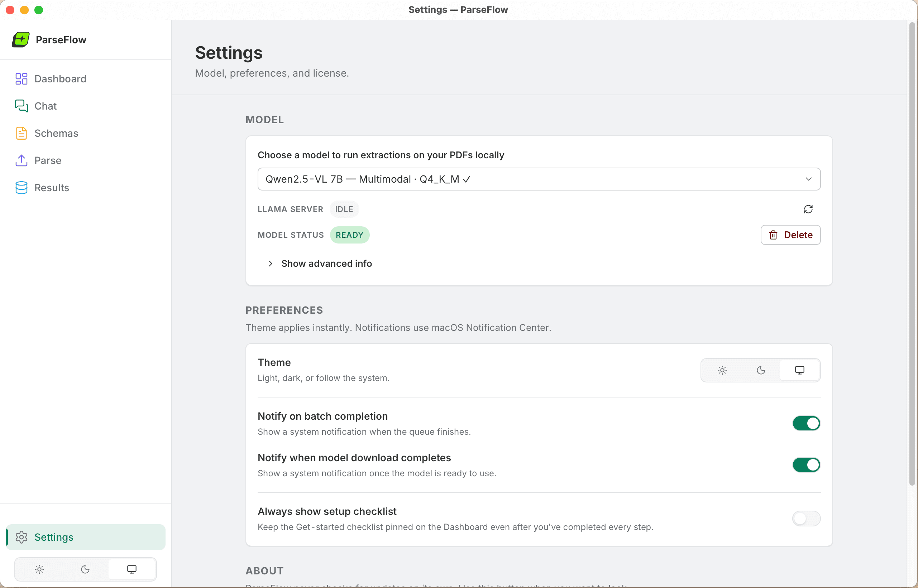Screen dimensions: 918x588
Task: Choose light theme in Preferences card
Action: tap(722, 370)
